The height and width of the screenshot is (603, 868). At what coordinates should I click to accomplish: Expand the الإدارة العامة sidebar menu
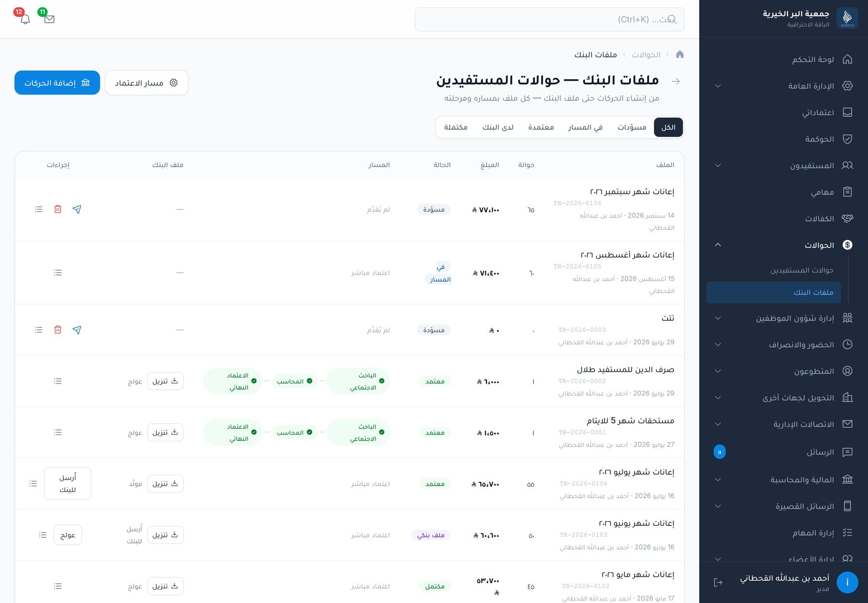coord(781,86)
